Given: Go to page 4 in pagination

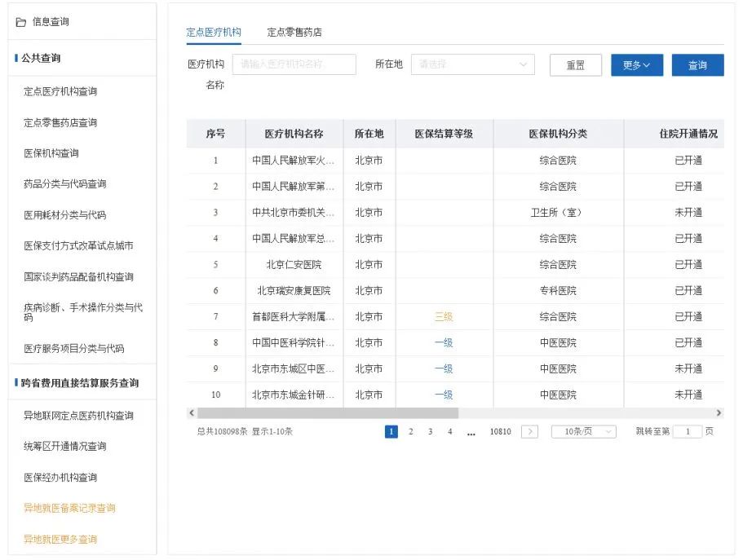Looking at the screenshot, I should [449, 431].
